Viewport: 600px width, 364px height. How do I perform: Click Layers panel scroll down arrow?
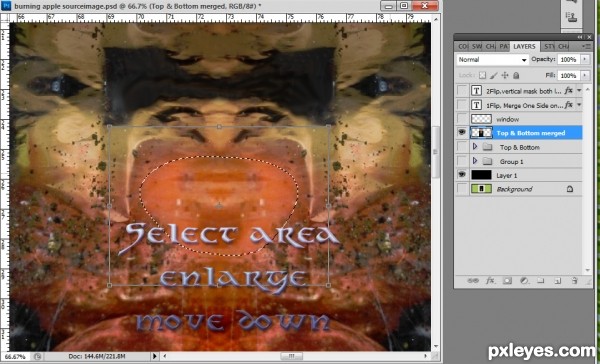click(587, 269)
